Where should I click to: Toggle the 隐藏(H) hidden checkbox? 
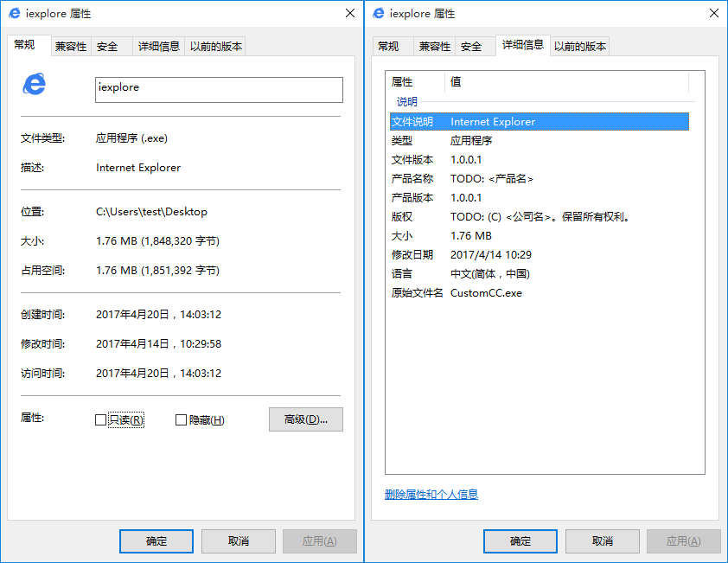point(181,420)
